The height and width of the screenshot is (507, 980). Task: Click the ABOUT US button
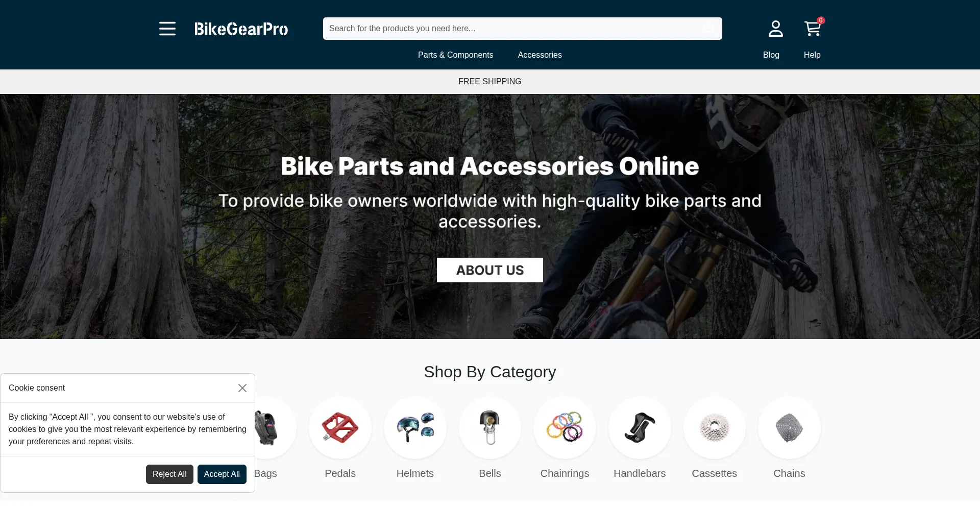(490, 270)
